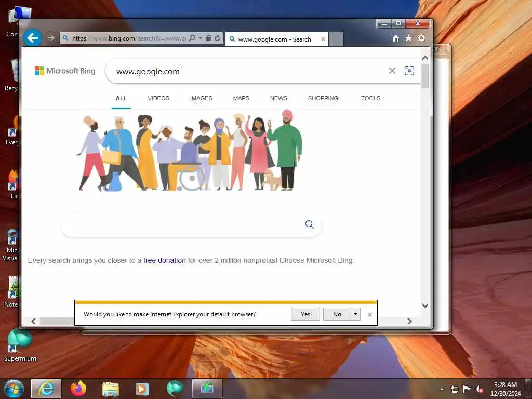Viewport: 532px width, 399px height.
Task: Dismiss the default browser notification bar
Action: (370, 315)
